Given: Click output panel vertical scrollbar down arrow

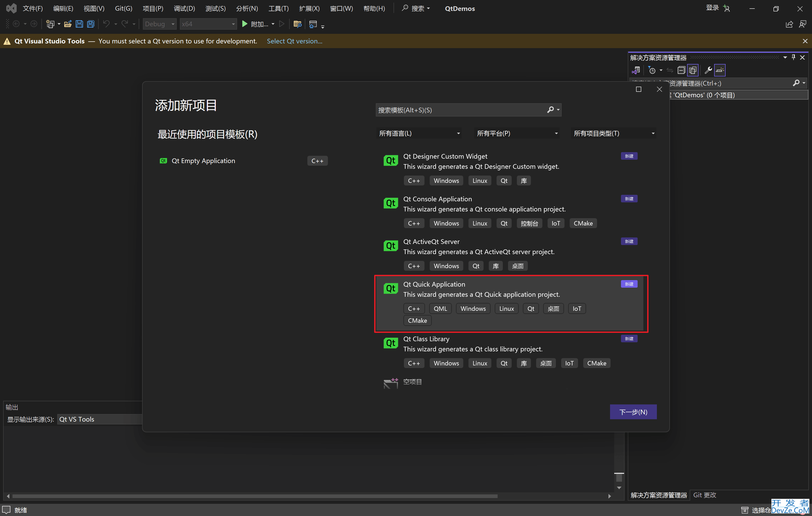Looking at the screenshot, I should click(619, 488).
